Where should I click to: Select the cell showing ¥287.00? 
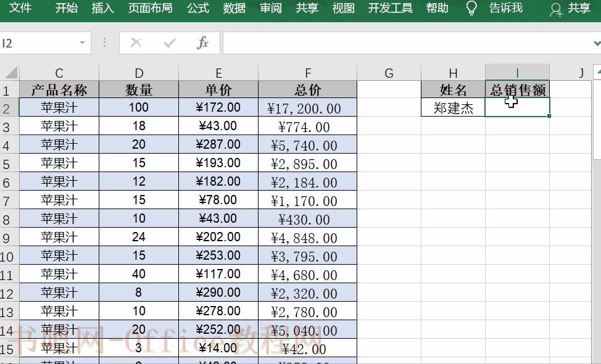point(218,144)
